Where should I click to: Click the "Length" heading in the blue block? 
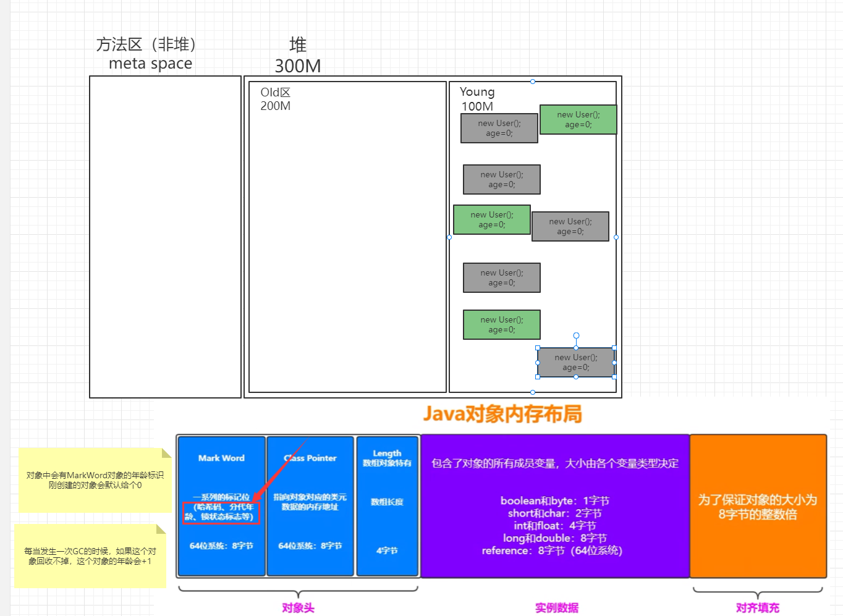click(387, 454)
